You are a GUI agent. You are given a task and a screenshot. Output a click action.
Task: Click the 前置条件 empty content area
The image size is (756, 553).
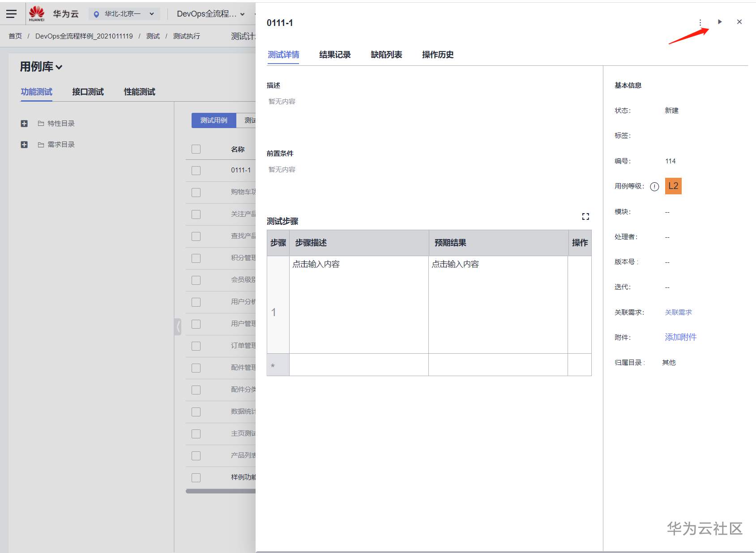[282, 170]
